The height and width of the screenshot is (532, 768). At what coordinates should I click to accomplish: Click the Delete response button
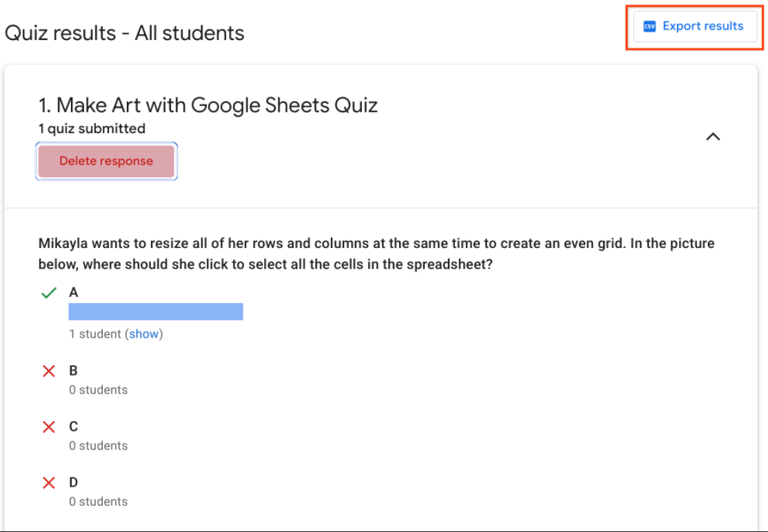pyautogui.click(x=106, y=161)
